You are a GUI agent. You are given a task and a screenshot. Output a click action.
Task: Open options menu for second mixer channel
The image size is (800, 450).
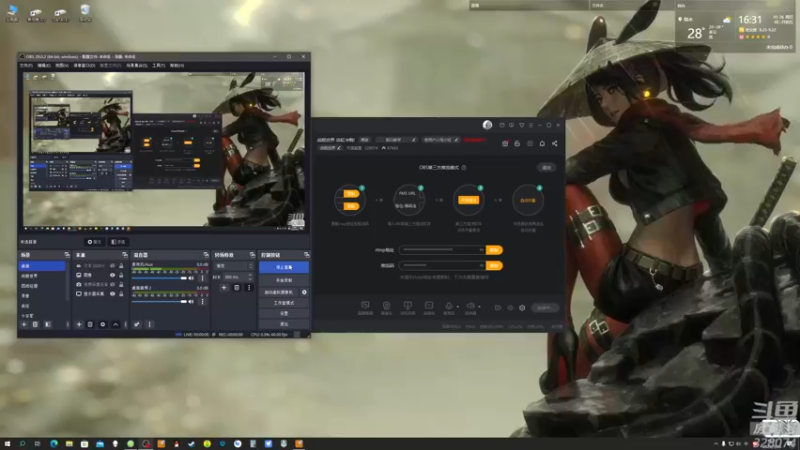coord(203,302)
